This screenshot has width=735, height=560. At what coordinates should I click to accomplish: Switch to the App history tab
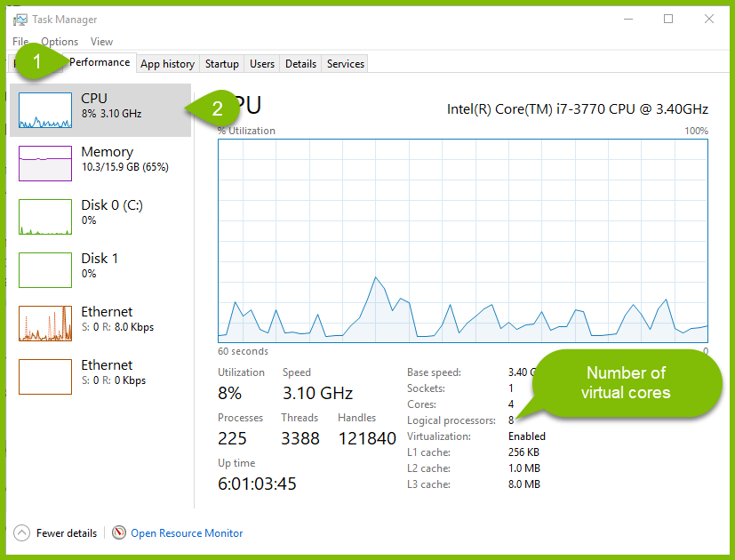167,64
